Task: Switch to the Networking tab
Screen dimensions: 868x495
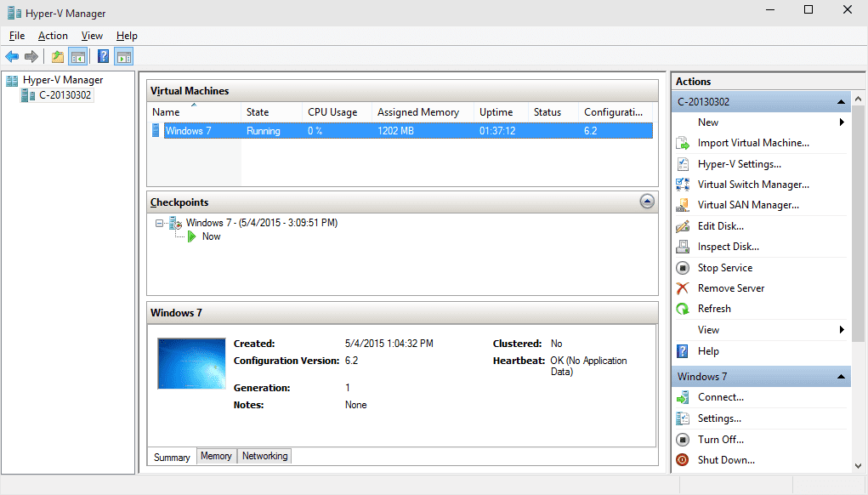Action: click(x=264, y=456)
